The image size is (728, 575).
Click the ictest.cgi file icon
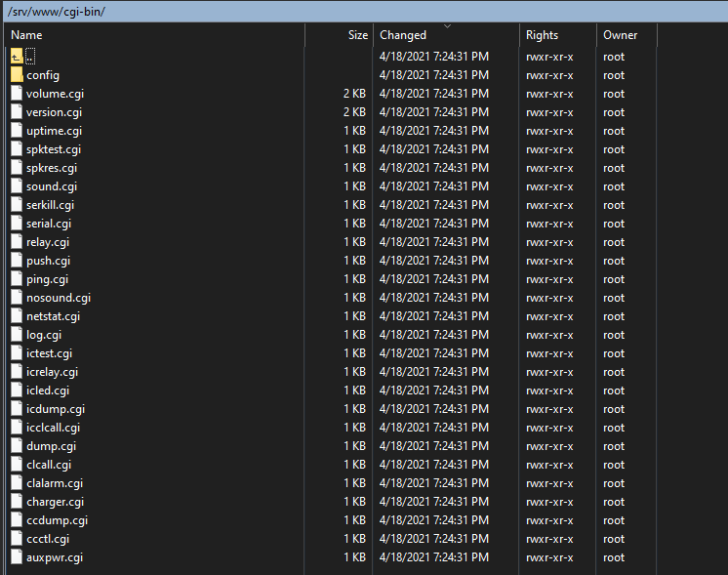click(17, 353)
